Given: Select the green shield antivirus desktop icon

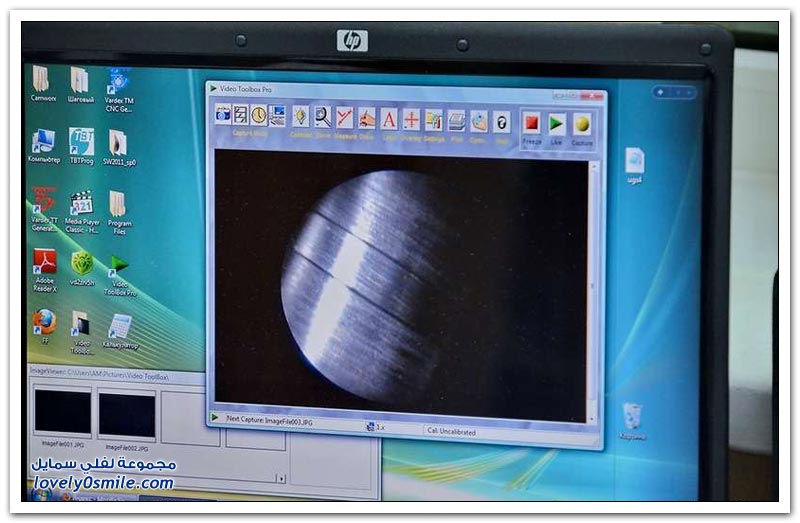Looking at the screenshot, I should point(82,268).
